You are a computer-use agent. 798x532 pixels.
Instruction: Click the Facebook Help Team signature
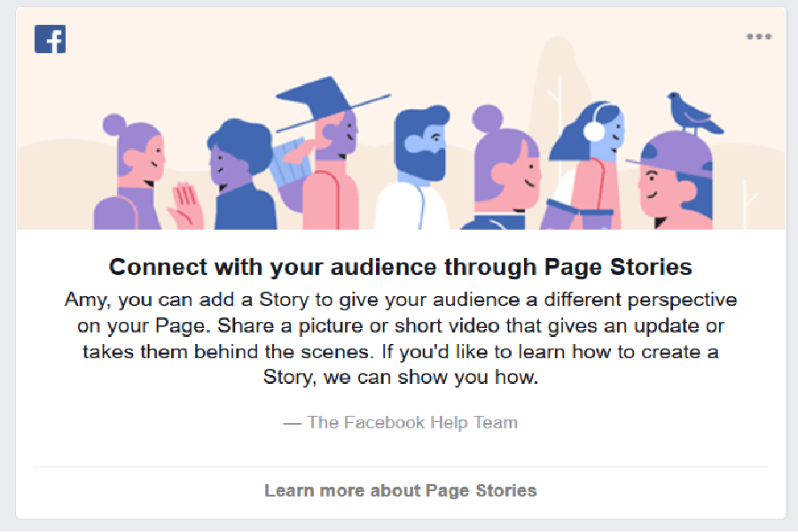pos(401,422)
